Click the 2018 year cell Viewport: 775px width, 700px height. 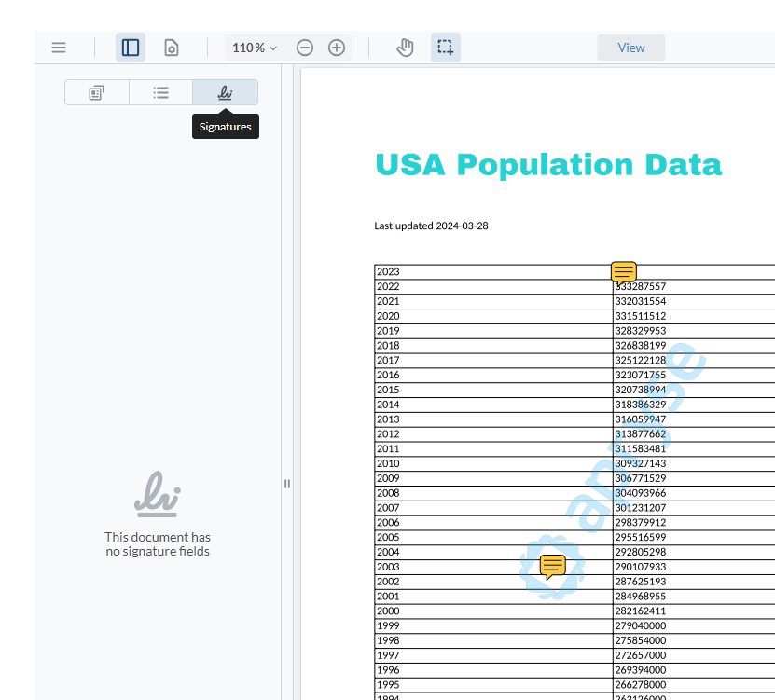pyautogui.click(x=493, y=346)
